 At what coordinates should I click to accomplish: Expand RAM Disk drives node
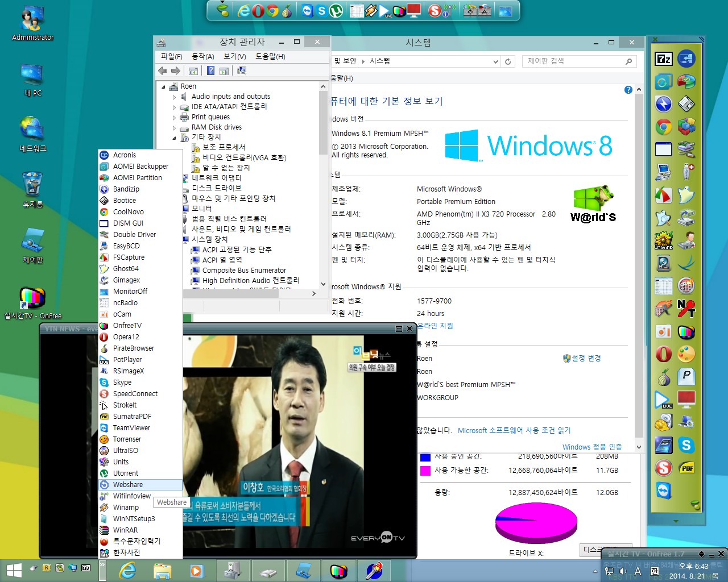(175, 128)
